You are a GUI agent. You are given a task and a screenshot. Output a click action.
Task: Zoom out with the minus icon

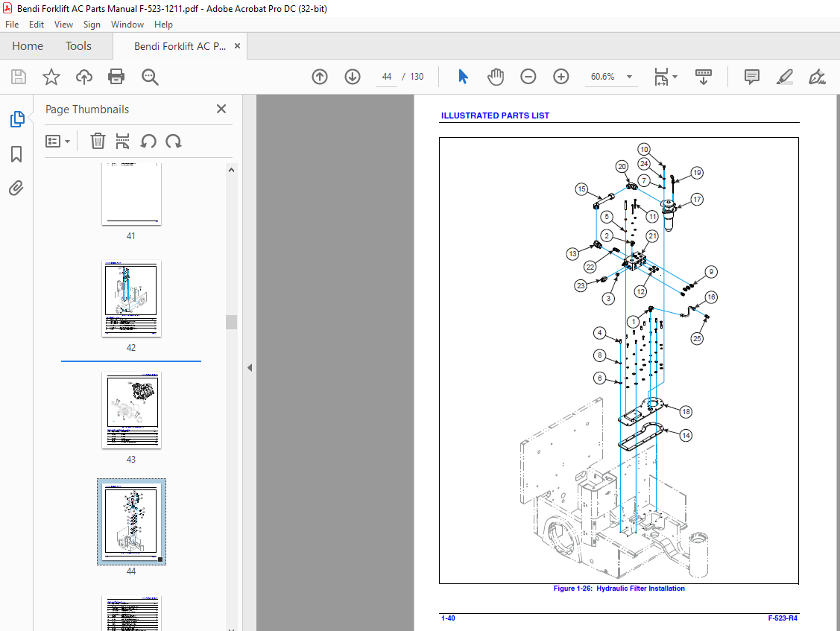pyautogui.click(x=528, y=77)
